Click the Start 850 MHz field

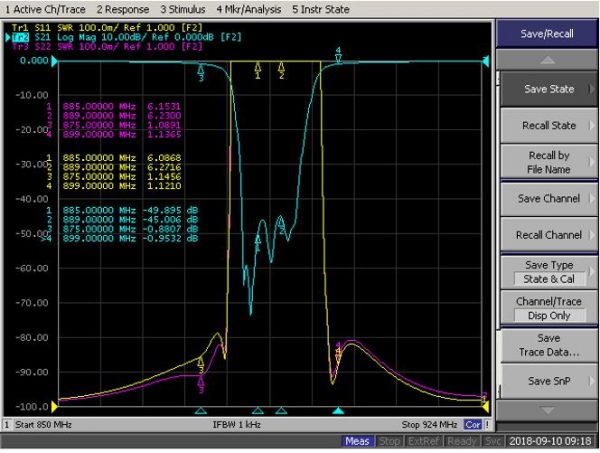click(43, 425)
